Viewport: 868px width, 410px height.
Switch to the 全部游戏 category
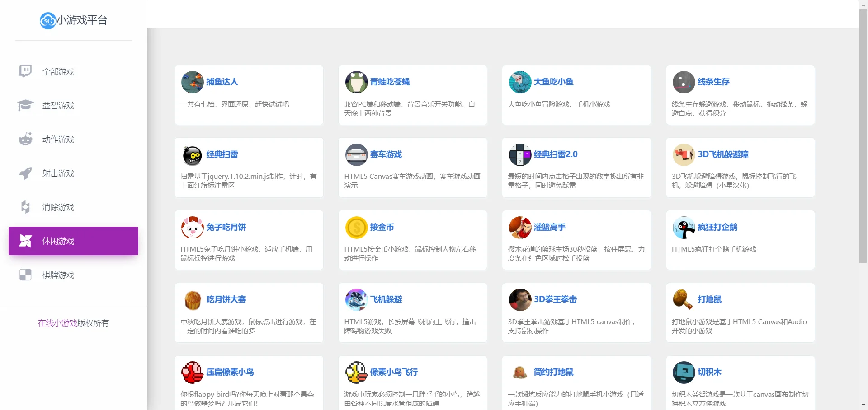coord(58,71)
